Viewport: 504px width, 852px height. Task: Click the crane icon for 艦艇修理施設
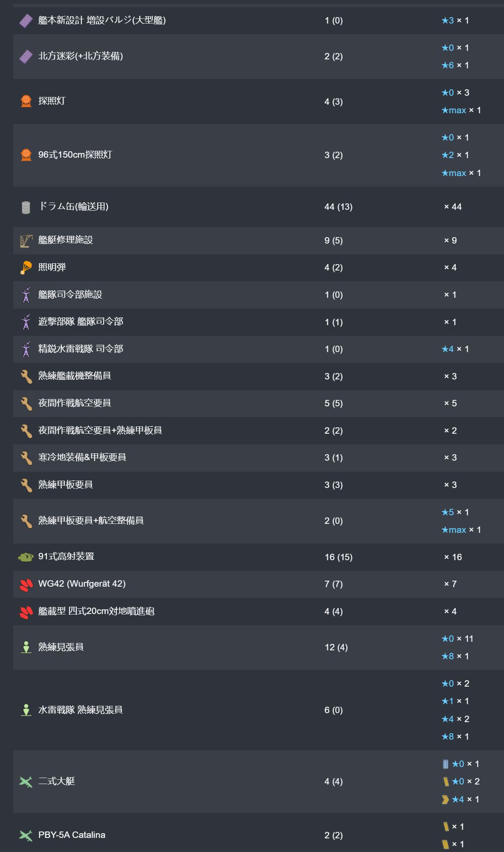(26, 241)
